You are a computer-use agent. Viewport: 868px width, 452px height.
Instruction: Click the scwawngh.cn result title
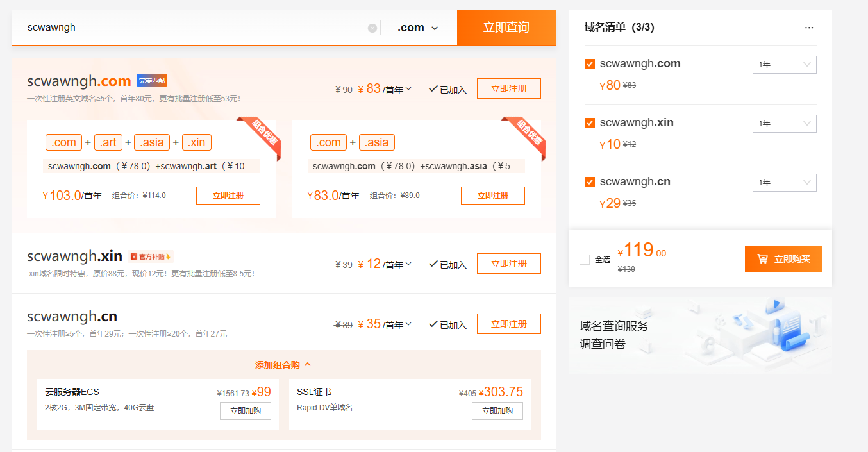pyautogui.click(x=72, y=317)
